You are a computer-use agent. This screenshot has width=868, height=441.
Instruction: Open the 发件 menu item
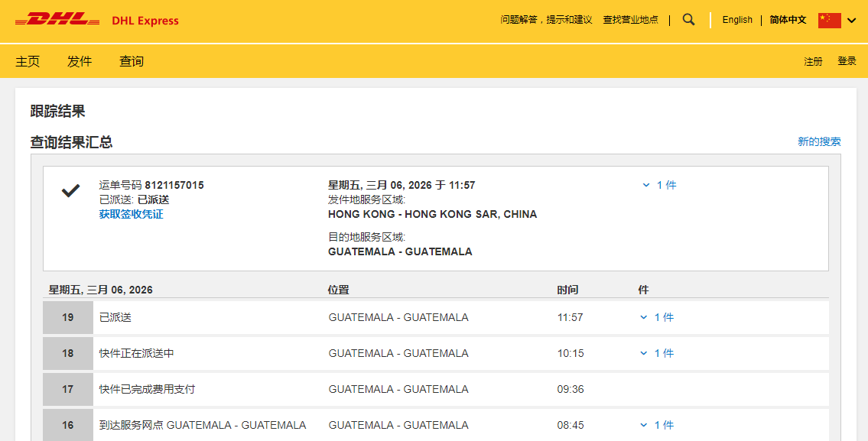pos(80,61)
